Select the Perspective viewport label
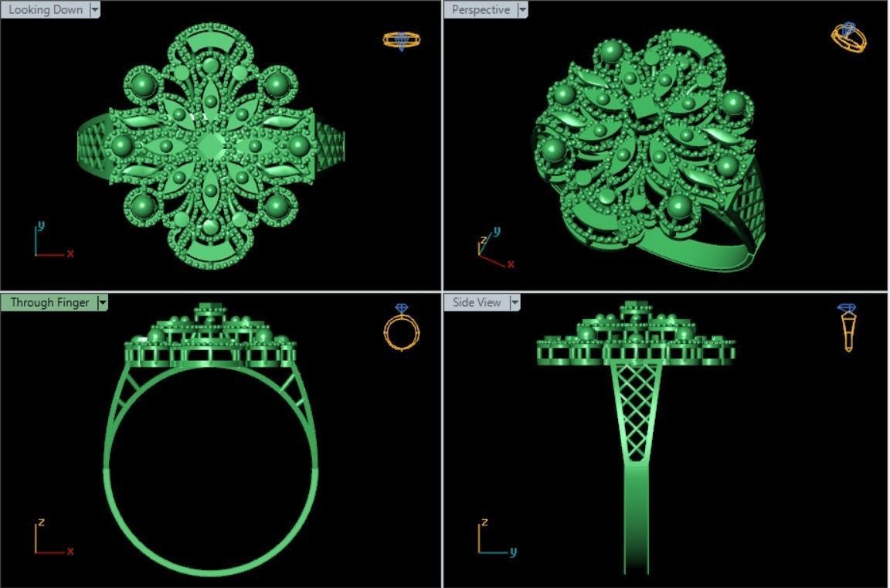This screenshot has height=588, width=890. (481, 9)
